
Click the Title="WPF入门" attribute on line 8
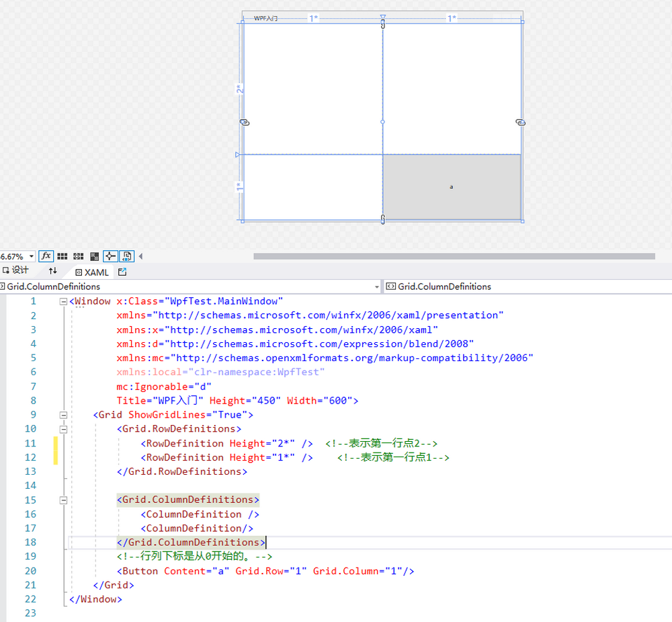coord(160,401)
